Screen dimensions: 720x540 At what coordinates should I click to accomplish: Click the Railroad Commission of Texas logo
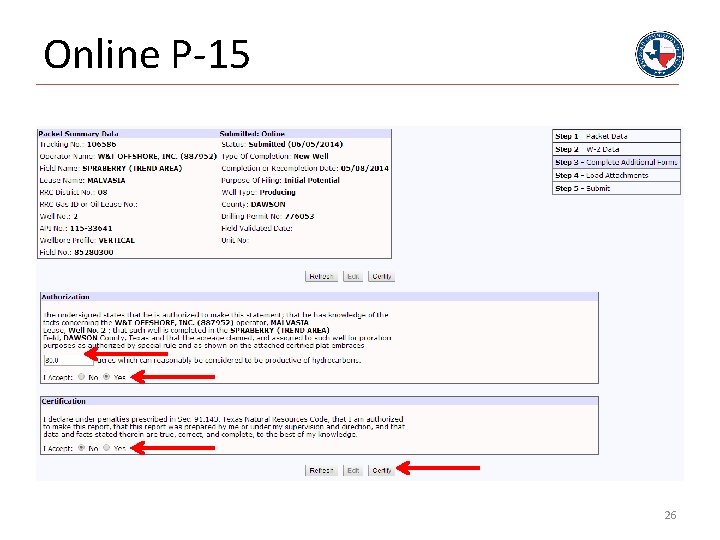(x=659, y=54)
